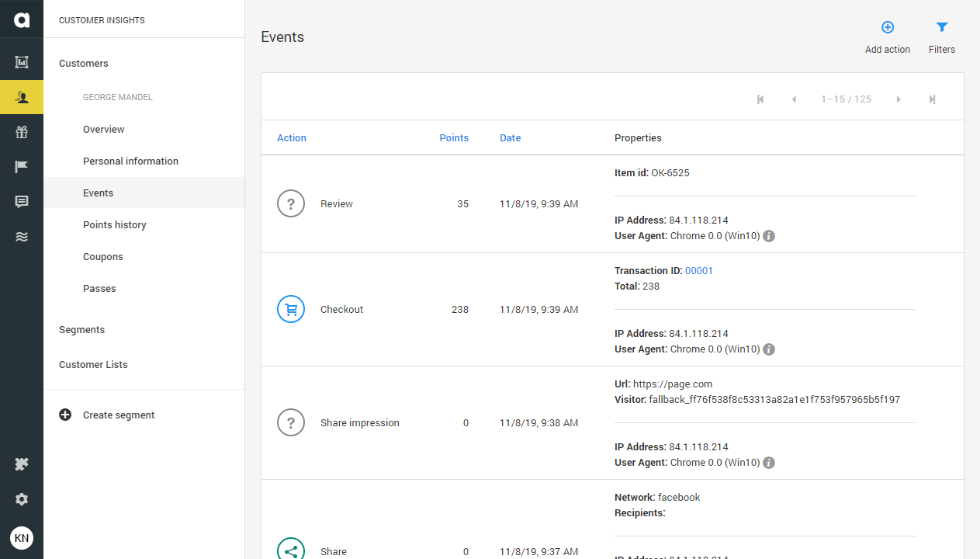The width and height of the screenshot is (980, 559).
Task: Click the CUSTOMER INSIGHTS header
Action: point(102,20)
